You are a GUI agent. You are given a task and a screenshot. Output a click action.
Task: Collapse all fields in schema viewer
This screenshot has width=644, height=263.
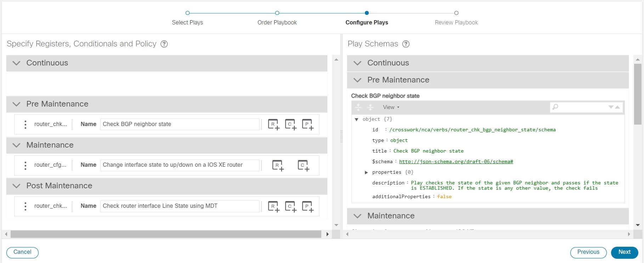coord(370,107)
